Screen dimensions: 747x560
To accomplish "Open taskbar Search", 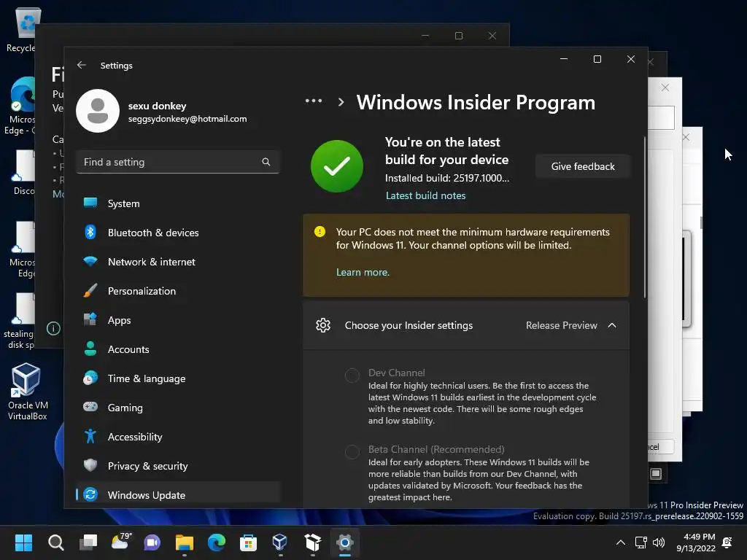I will point(55,542).
